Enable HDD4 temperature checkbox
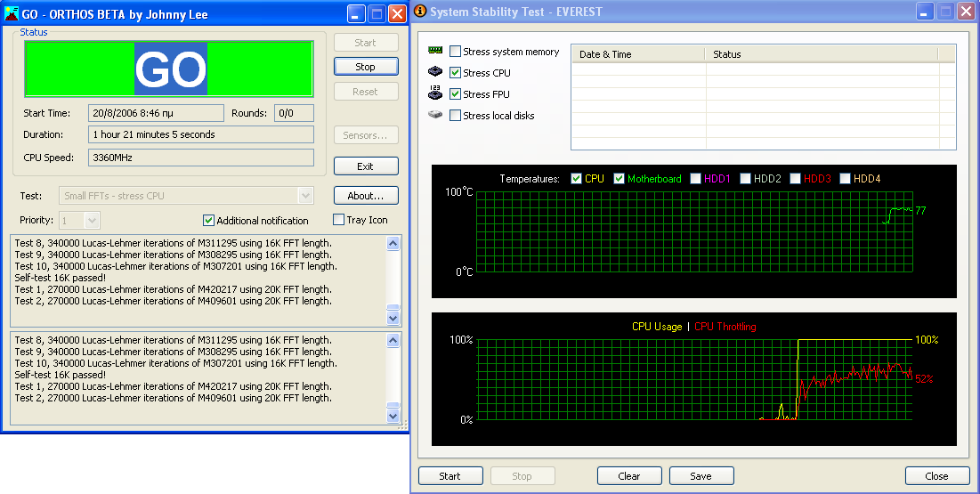 (845, 178)
